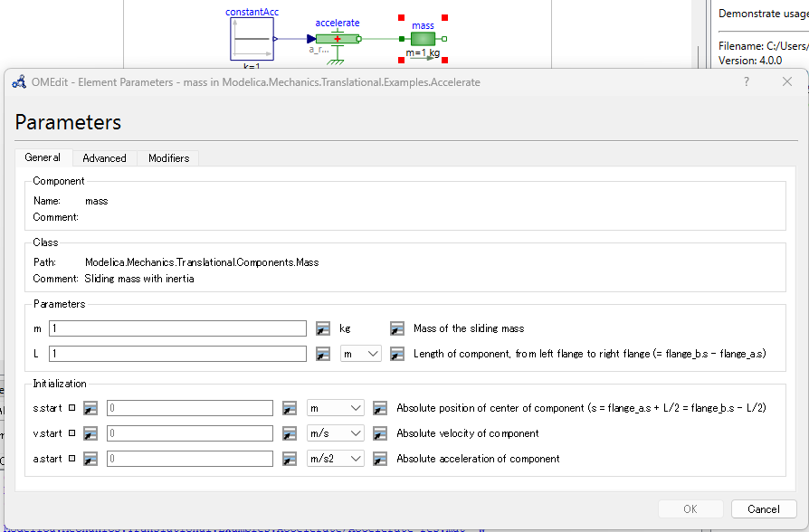The width and height of the screenshot is (809, 532).
Task: Click the icon between a.start field and m/s2 dropdown
Action: (290, 458)
